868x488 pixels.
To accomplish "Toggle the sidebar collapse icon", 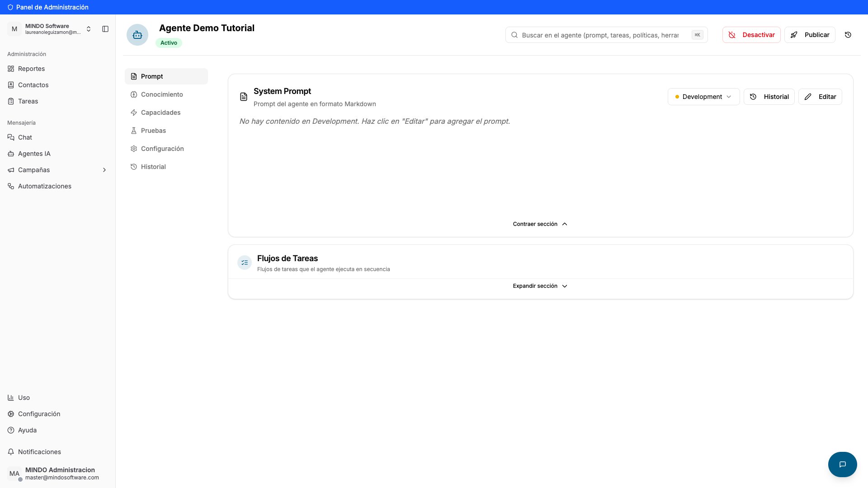I will 105,29.
